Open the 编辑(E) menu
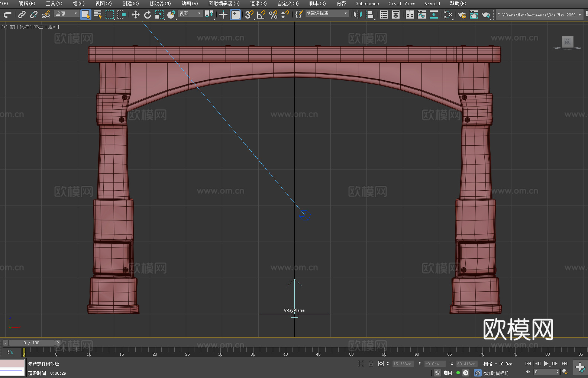Screen dimensions: 588x378 27,3
